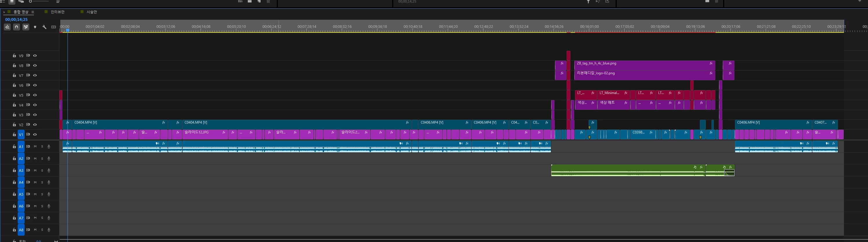This screenshot has height=242, width=868.
Task: Hide track V8 output with eye icon
Action: click(35, 66)
